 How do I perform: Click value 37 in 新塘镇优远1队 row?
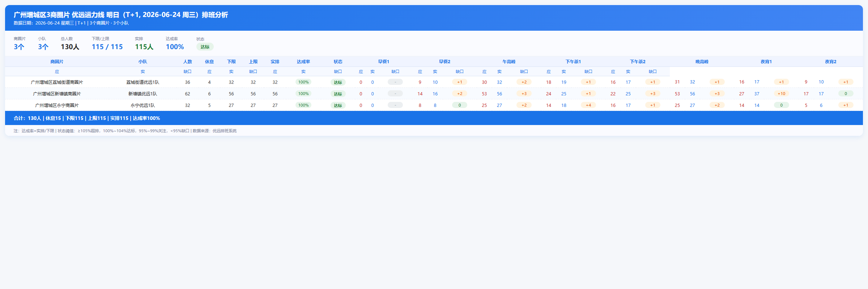[757, 94]
